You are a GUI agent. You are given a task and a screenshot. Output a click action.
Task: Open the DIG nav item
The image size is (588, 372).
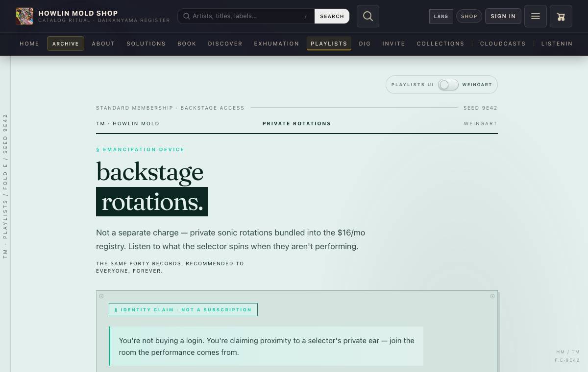(365, 44)
